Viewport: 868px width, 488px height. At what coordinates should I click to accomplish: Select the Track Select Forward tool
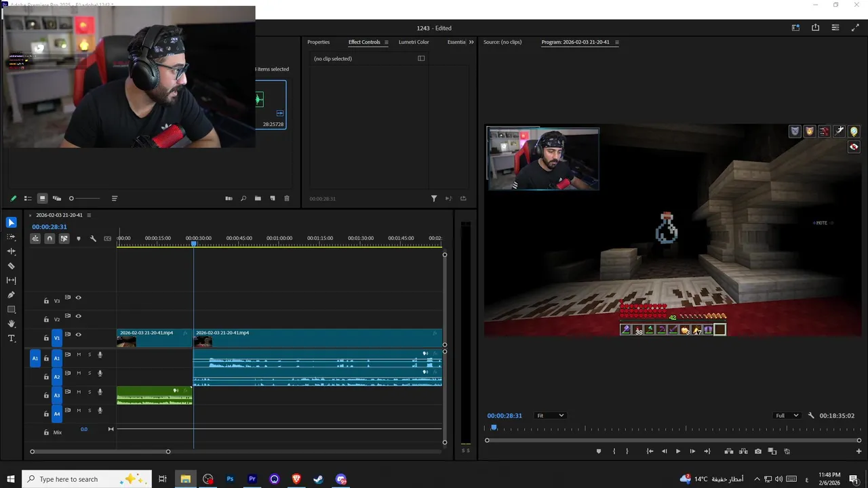point(12,237)
